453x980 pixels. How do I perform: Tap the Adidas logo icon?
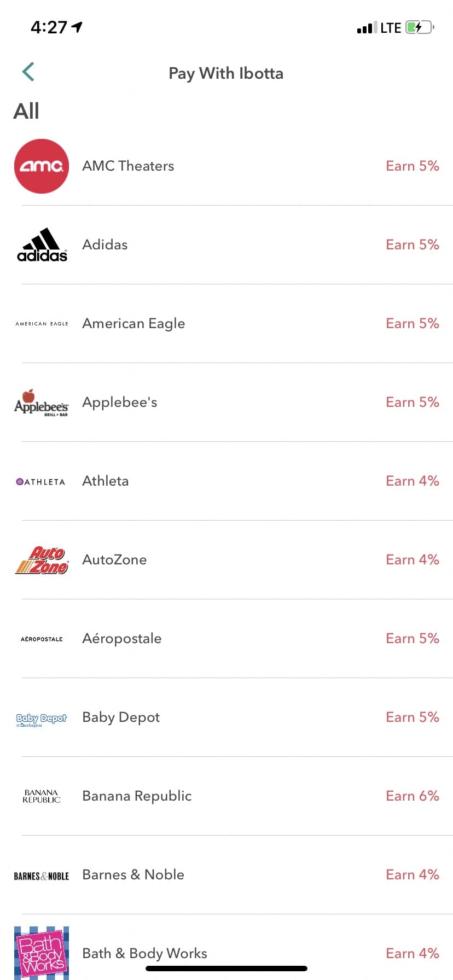pos(42,245)
